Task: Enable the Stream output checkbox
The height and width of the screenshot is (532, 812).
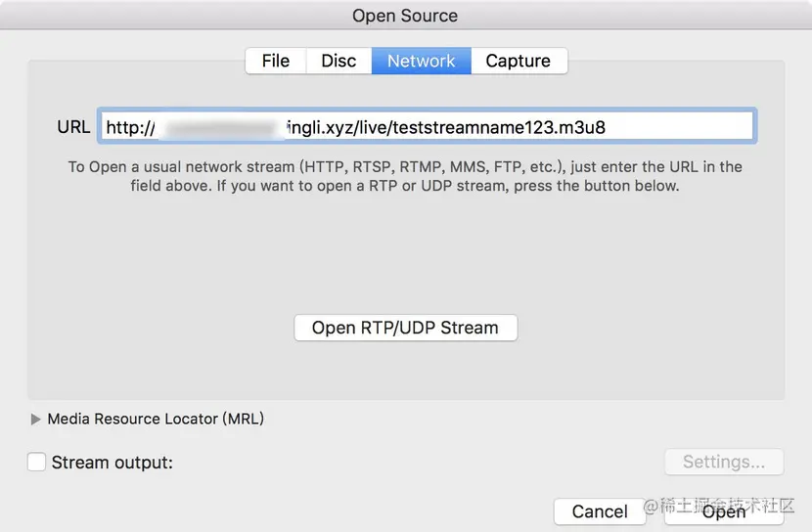Action: coord(36,462)
